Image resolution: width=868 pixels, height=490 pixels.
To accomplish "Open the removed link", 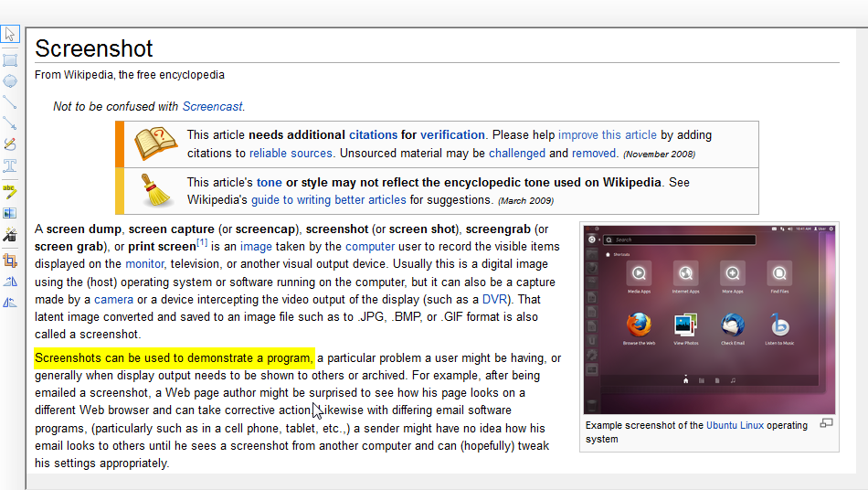I will [x=594, y=154].
